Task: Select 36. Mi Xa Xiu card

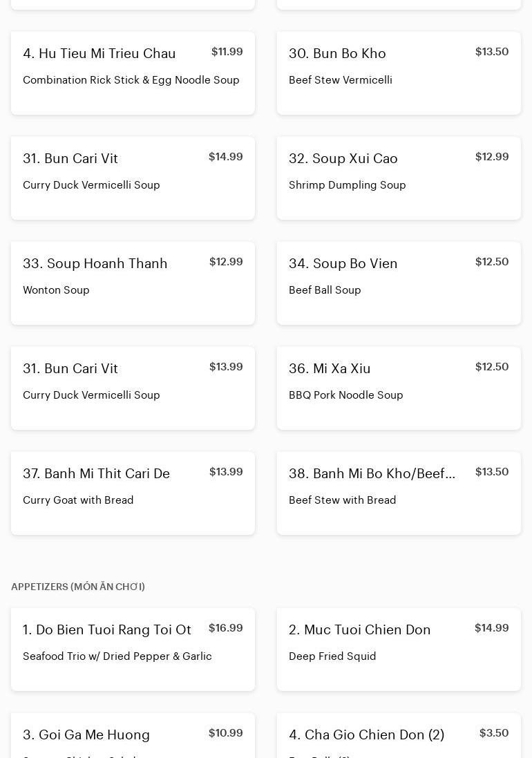Action: point(399,388)
